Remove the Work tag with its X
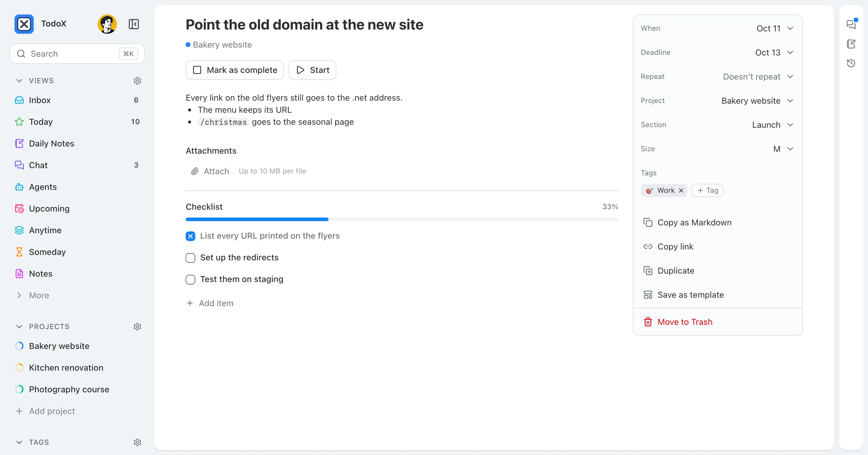The width and height of the screenshot is (868, 455). point(681,190)
